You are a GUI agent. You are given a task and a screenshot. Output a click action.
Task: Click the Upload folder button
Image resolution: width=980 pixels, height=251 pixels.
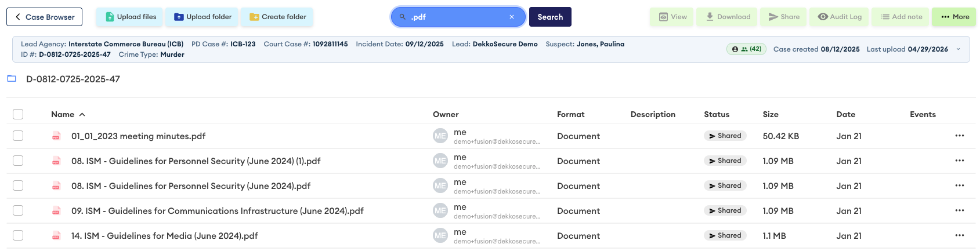(x=202, y=17)
